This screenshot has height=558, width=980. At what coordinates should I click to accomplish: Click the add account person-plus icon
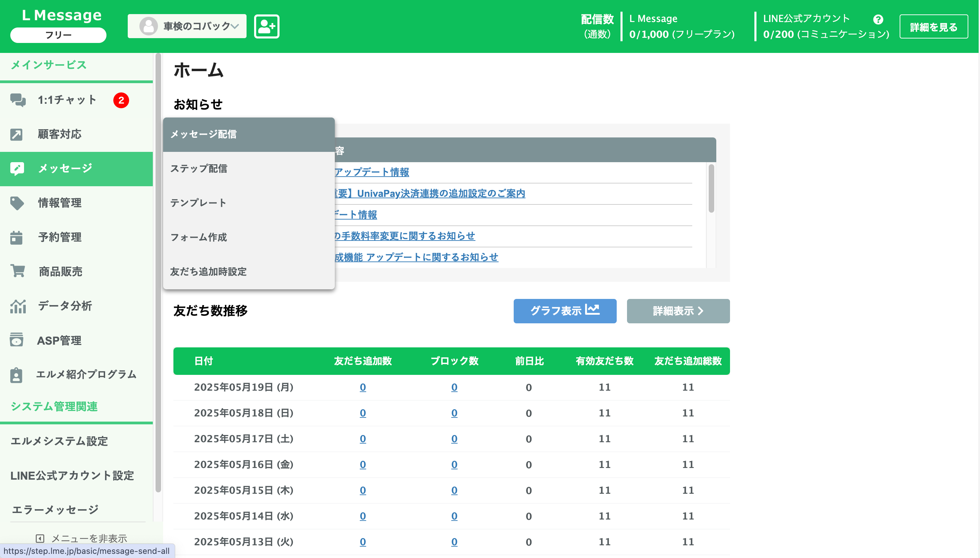[266, 26]
